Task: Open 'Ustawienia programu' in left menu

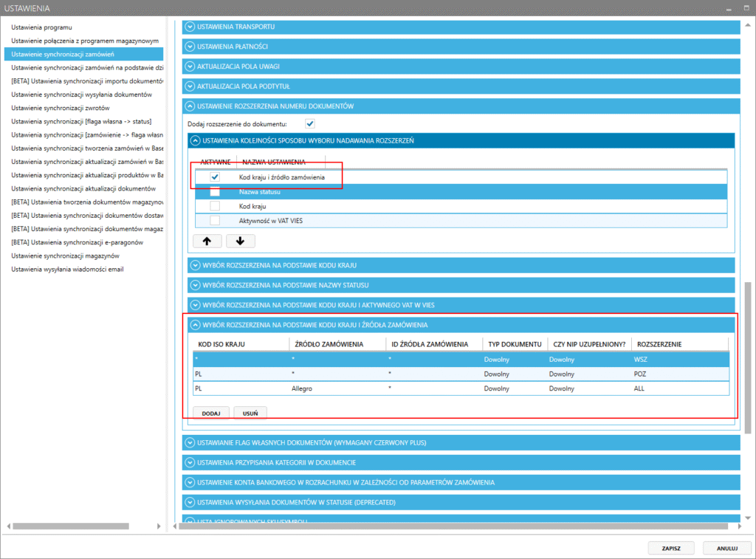Action: pos(42,27)
